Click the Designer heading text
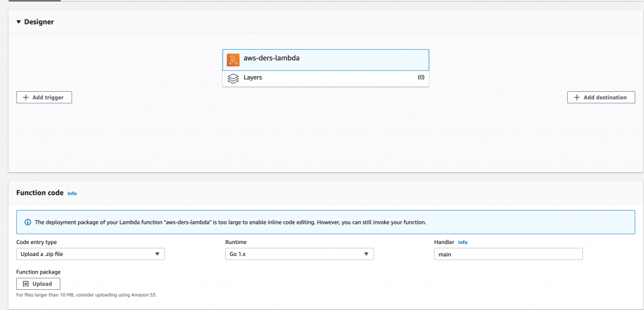Screen dimensions: 644x310 coord(39,22)
